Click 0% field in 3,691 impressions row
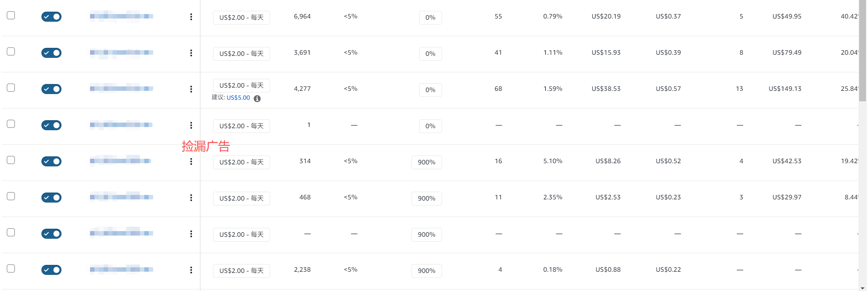The width and height of the screenshot is (868, 291). pos(430,53)
